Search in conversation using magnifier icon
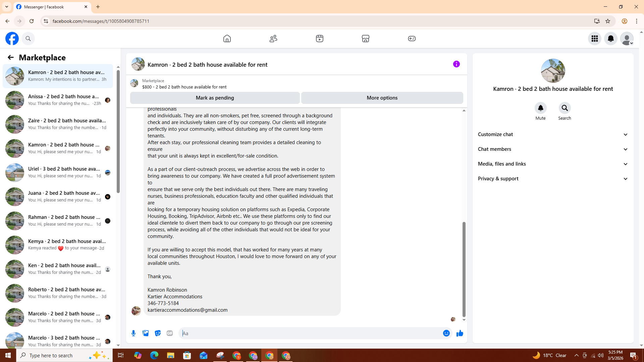The image size is (644, 362). click(565, 108)
